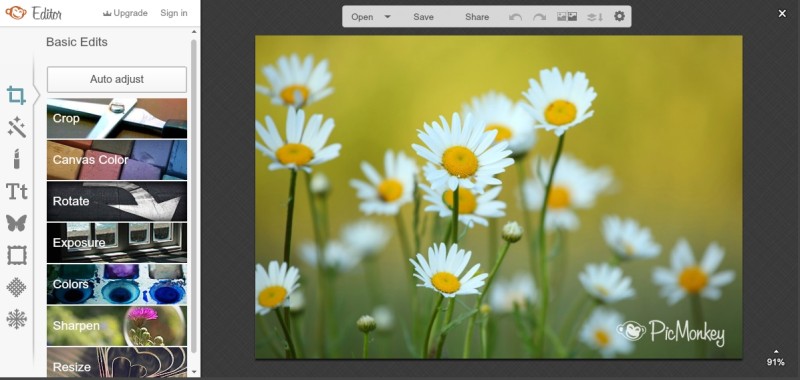Screen dimensions: 800x380
Task: Click the sidebar vertical scrollbar thumb
Action: tap(193, 196)
